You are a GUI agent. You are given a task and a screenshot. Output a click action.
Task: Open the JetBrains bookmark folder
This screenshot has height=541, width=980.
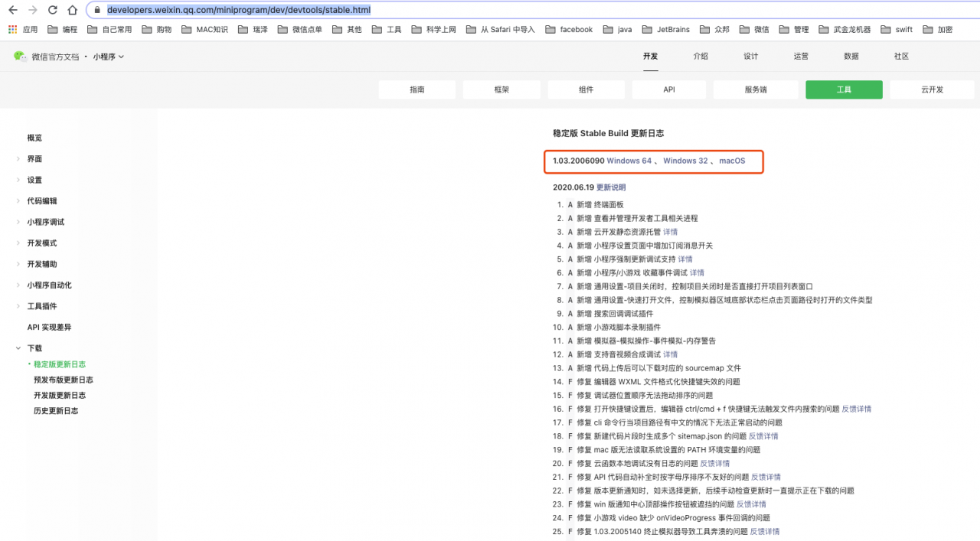665,29
